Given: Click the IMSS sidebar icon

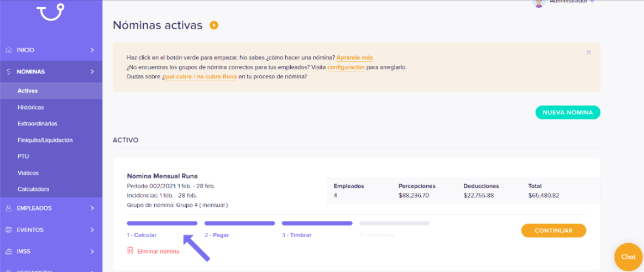Looking at the screenshot, I should pos(9,252).
